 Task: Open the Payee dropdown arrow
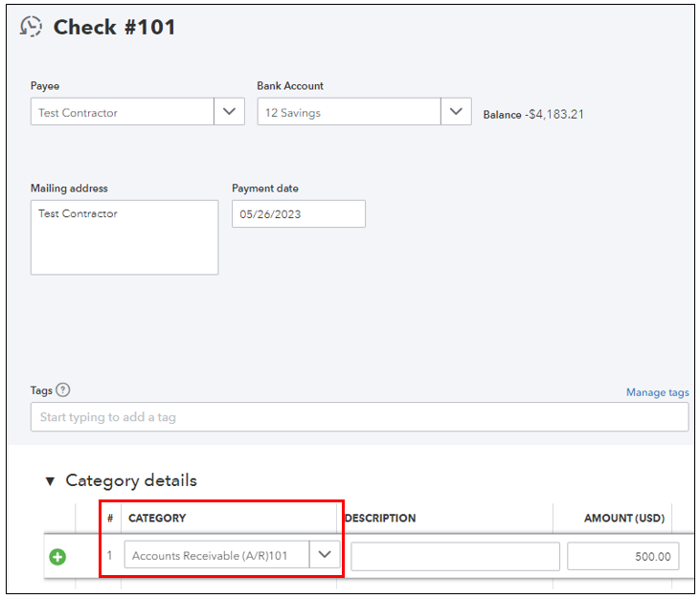pyautogui.click(x=228, y=112)
